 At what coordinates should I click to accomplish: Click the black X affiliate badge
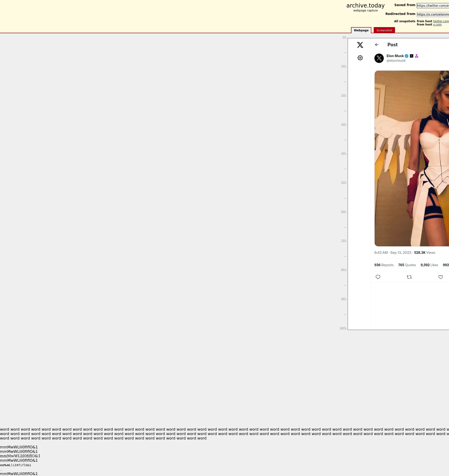412,56
